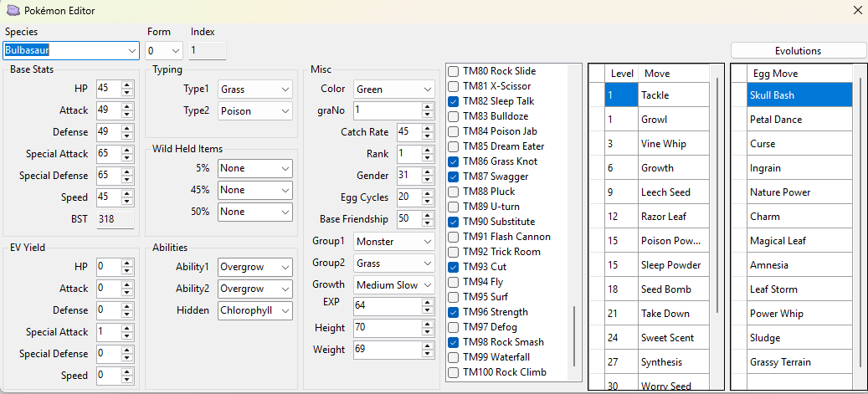
Task: Click the level 21 cell for Take Down
Action: [x=621, y=313]
